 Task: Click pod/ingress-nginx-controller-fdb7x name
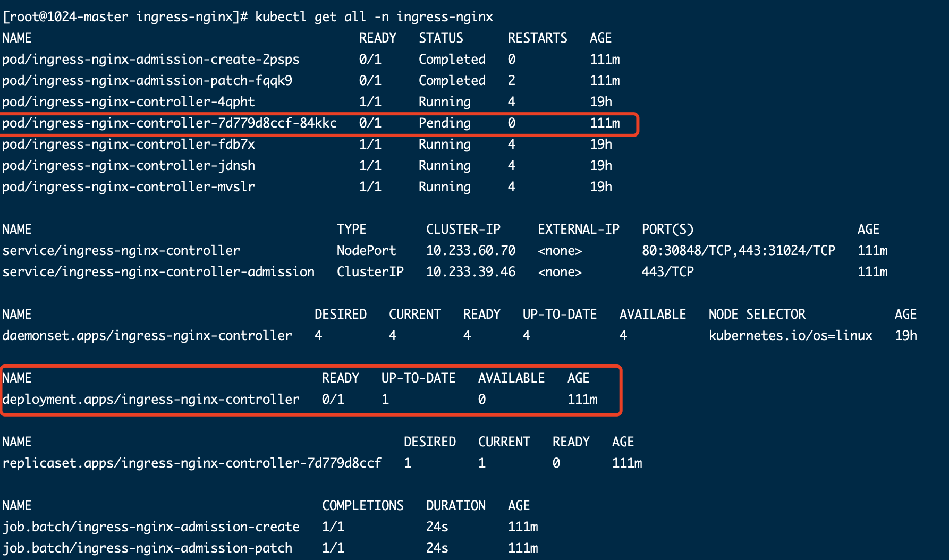click(x=129, y=145)
